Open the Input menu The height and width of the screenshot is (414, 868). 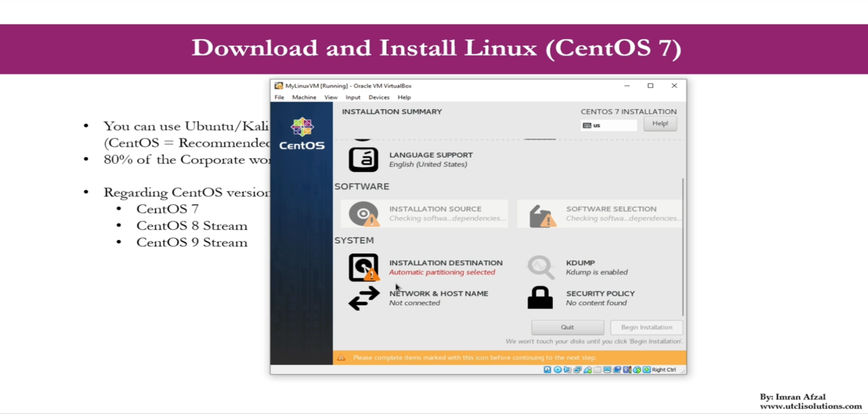tap(353, 97)
